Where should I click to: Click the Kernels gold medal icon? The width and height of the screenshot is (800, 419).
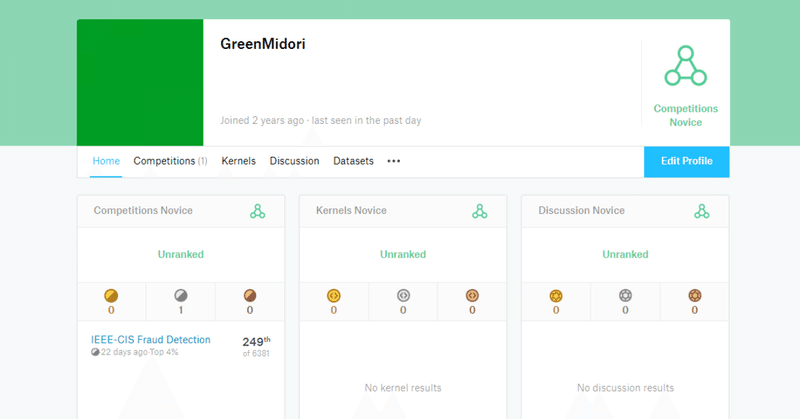[334, 295]
